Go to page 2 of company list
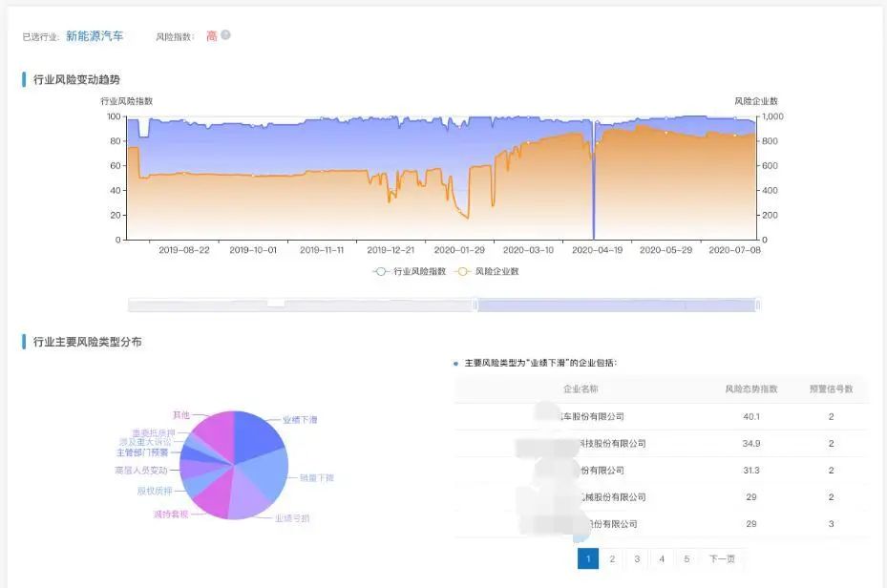The width and height of the screenshot is (887, 588). (x=612, y=559)
